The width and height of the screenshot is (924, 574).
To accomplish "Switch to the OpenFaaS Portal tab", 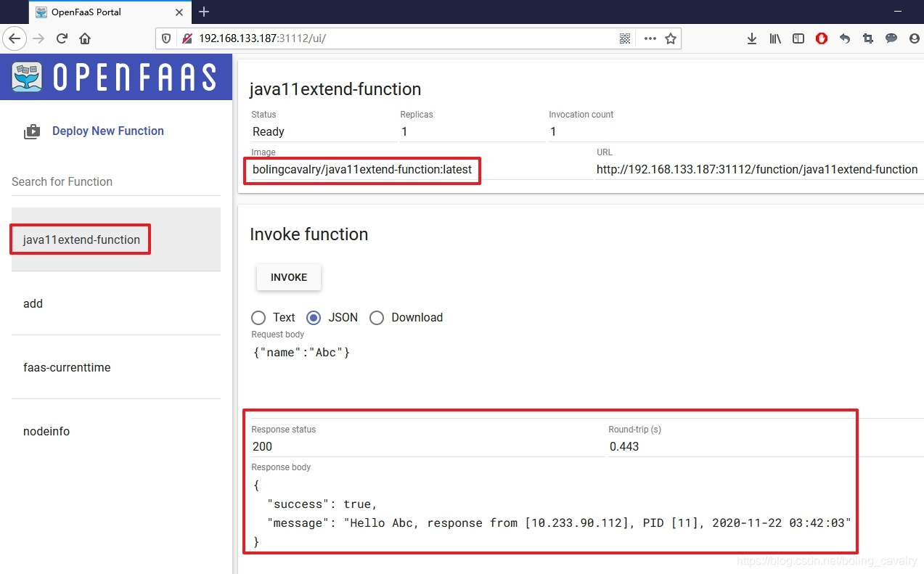I will tap(109, 12).
